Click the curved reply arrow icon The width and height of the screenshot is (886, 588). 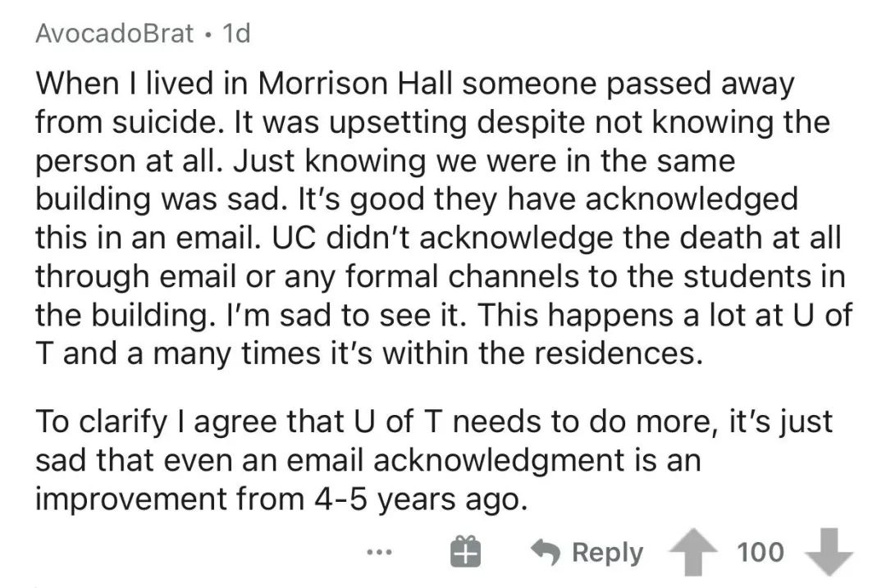(x=546, y=553)
